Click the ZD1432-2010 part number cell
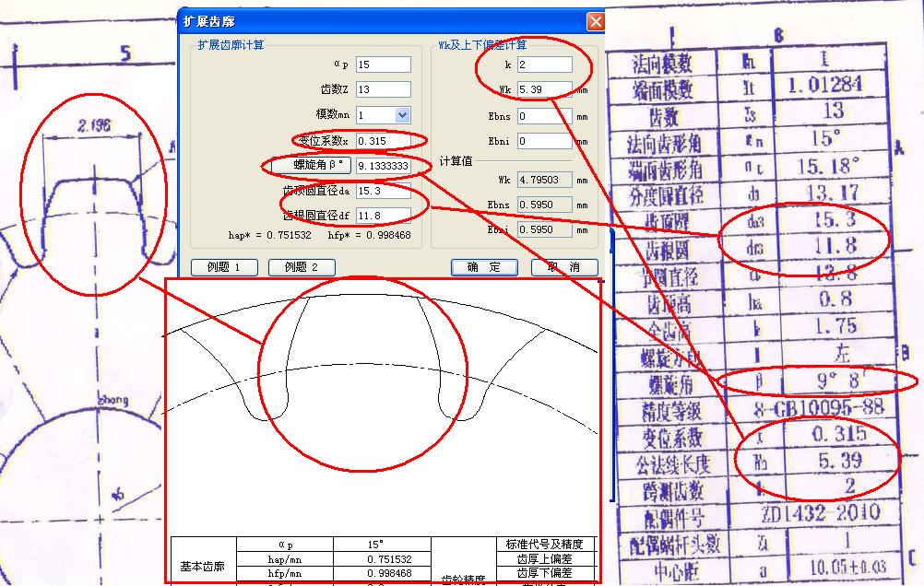This screenshot has width=924, height=586. (x=821, y=513)
